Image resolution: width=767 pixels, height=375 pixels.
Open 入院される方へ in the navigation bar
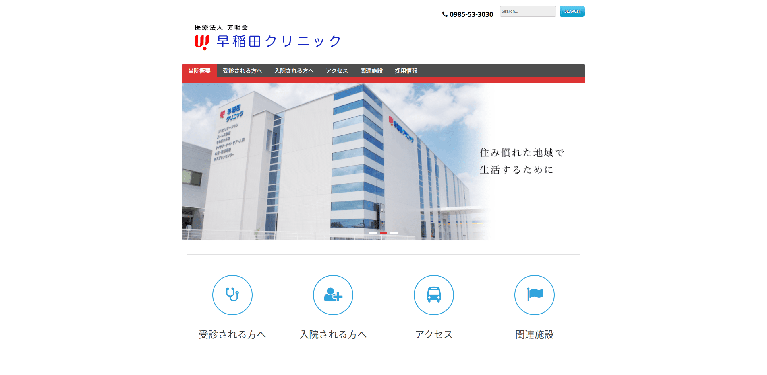[294, 70]
